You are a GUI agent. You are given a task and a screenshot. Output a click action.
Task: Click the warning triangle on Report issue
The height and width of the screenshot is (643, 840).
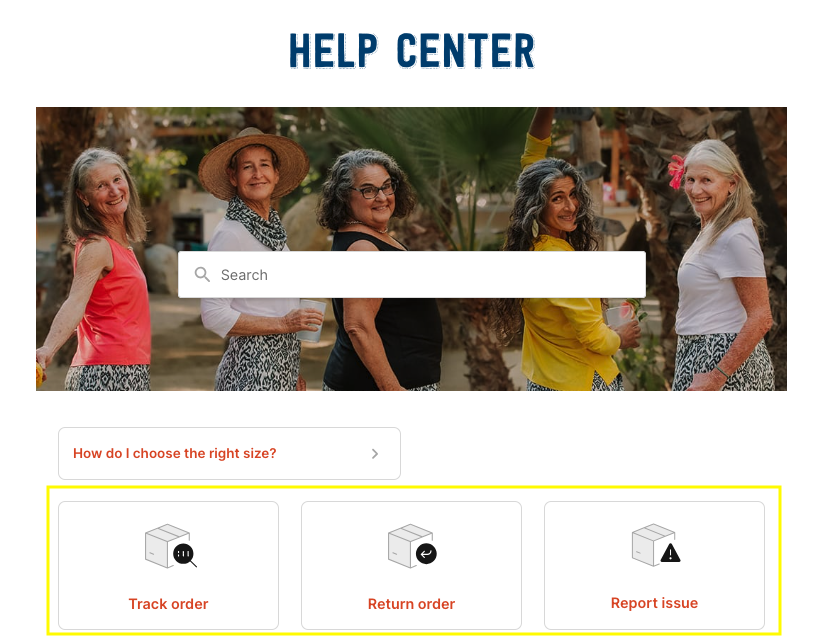tap(670, 553)
